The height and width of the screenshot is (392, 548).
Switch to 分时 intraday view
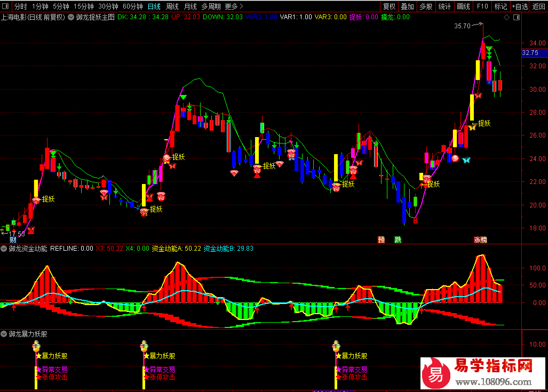(x=20, y=6)
